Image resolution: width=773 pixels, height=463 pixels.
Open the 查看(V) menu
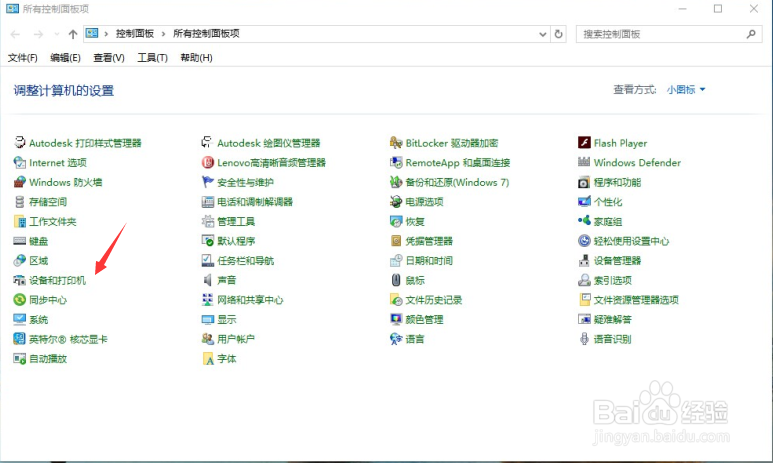coord(109,58)
